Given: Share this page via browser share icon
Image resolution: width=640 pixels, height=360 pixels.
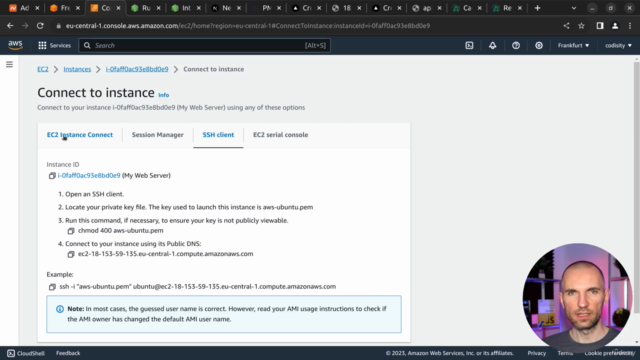Looking at the screenshot, I should (x=566, y=26).
